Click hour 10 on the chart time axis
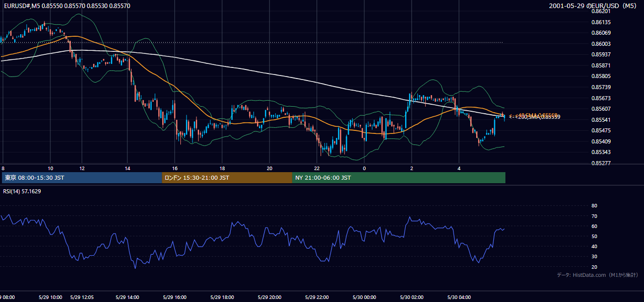644x302 pixels. pyautogui.click(x=50, y=168)
